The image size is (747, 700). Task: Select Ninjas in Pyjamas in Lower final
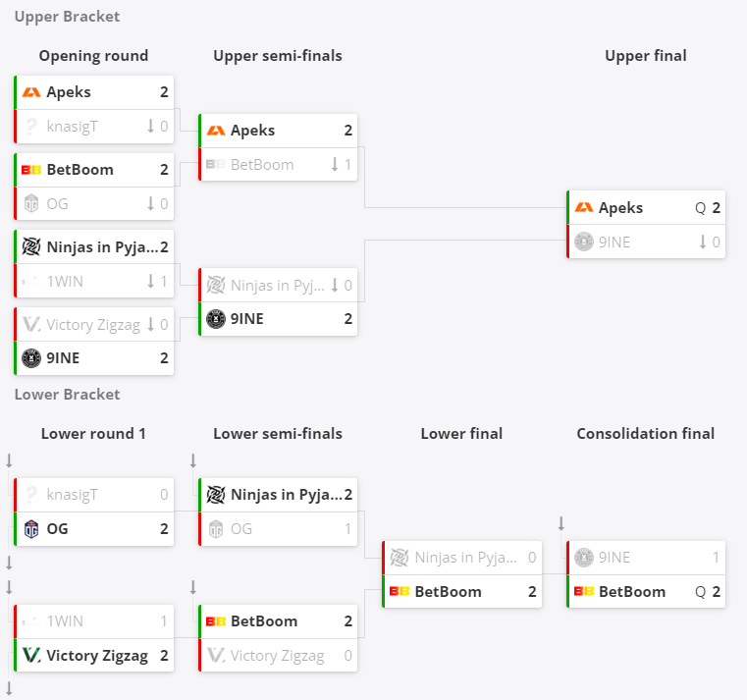[x=462, y=557]
